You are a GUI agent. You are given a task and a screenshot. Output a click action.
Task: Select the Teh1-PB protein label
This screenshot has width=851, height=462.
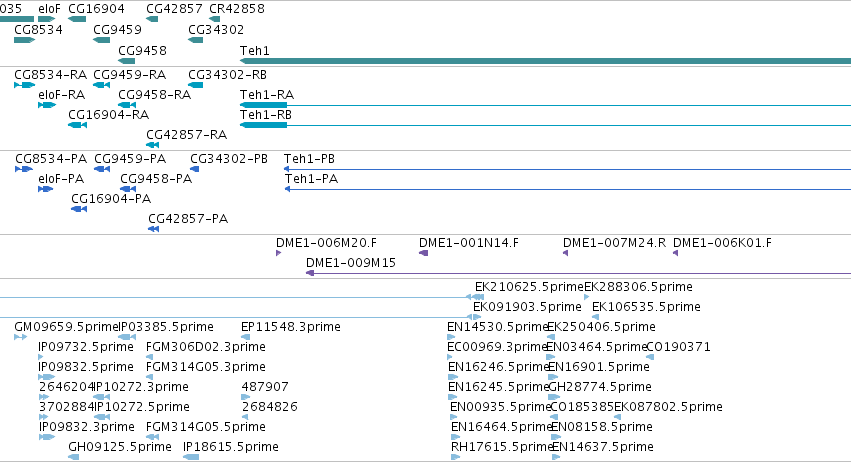click(309, 159)
